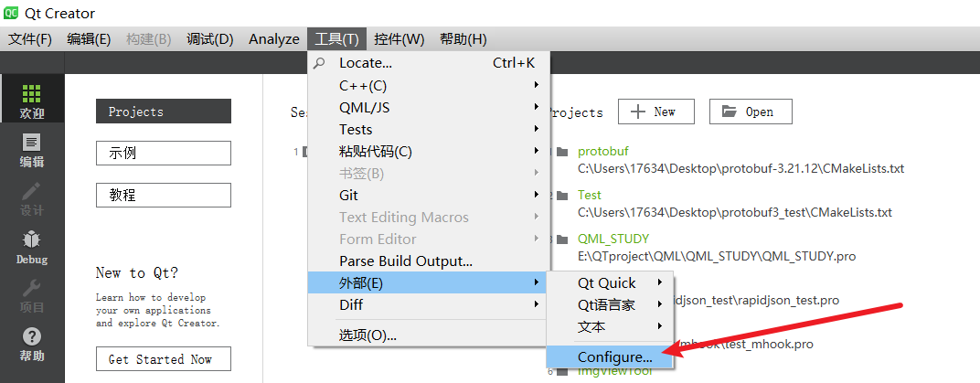980x383 pixels.
Task: Choose Parse Build Output...
Action: [x=429, y=261]
